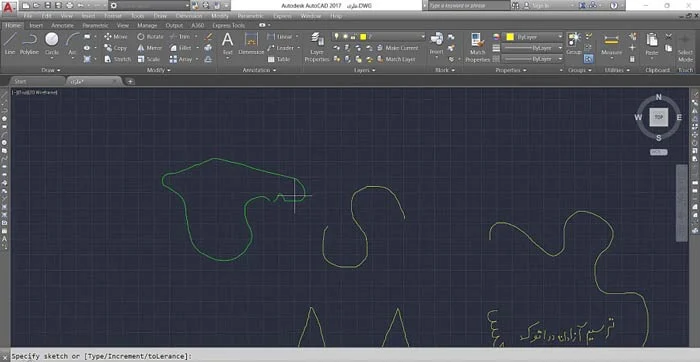Click yellow swatch in object color box
The width and height of the screenshot is (700, 362).
point(510,37)
